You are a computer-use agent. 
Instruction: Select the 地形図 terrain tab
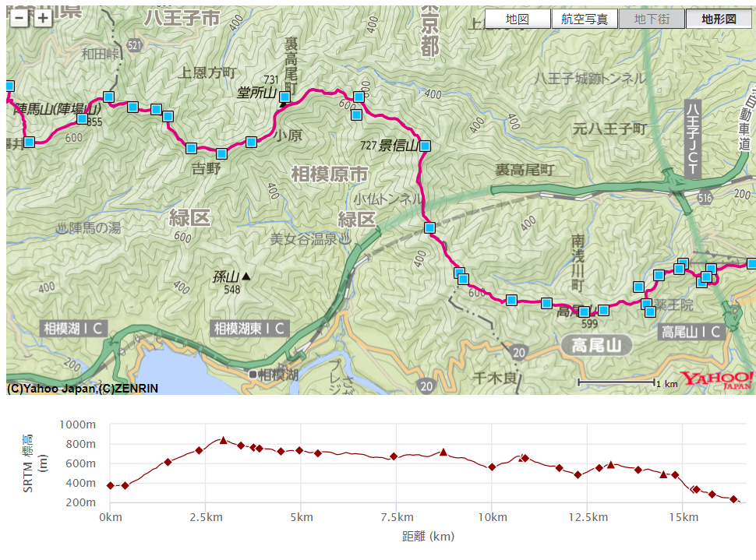pyautogui.click(x=719, y=19)
